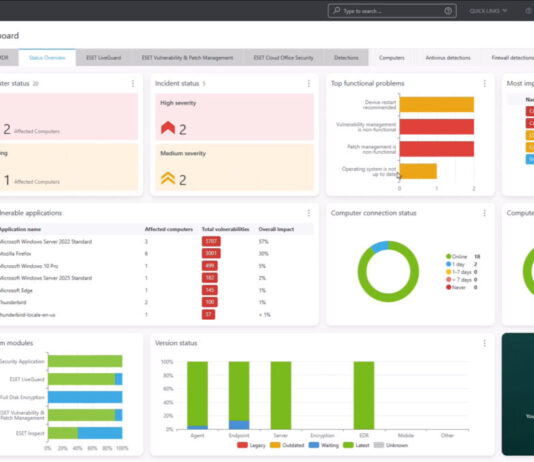Click the '1-7 days' legend entry
This screenshot has width=534, height=462.
coord(461,272)
